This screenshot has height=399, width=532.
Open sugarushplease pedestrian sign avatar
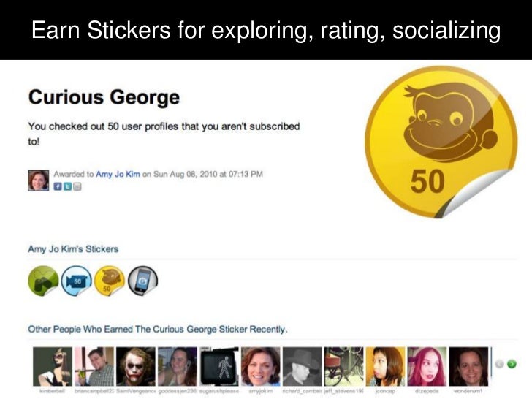(x=219, y=366)
